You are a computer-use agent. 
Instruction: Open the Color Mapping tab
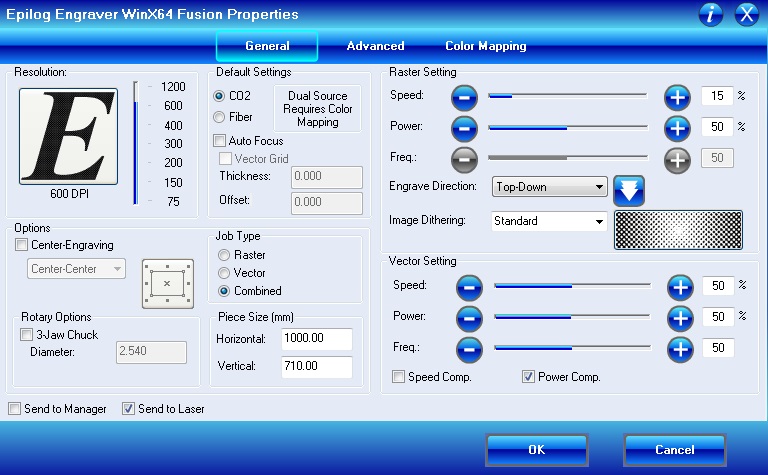pyautogui.click(x=486, y=46)
